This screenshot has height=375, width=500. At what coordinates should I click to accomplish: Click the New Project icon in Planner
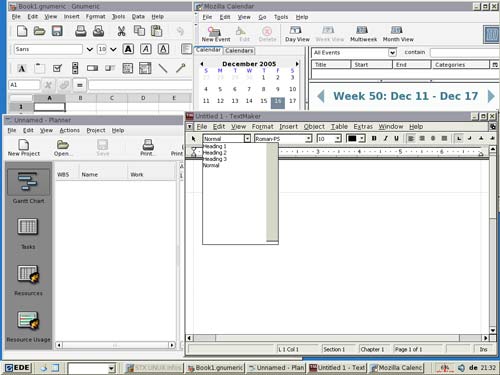pyautogui.click(x=24, y=148)
